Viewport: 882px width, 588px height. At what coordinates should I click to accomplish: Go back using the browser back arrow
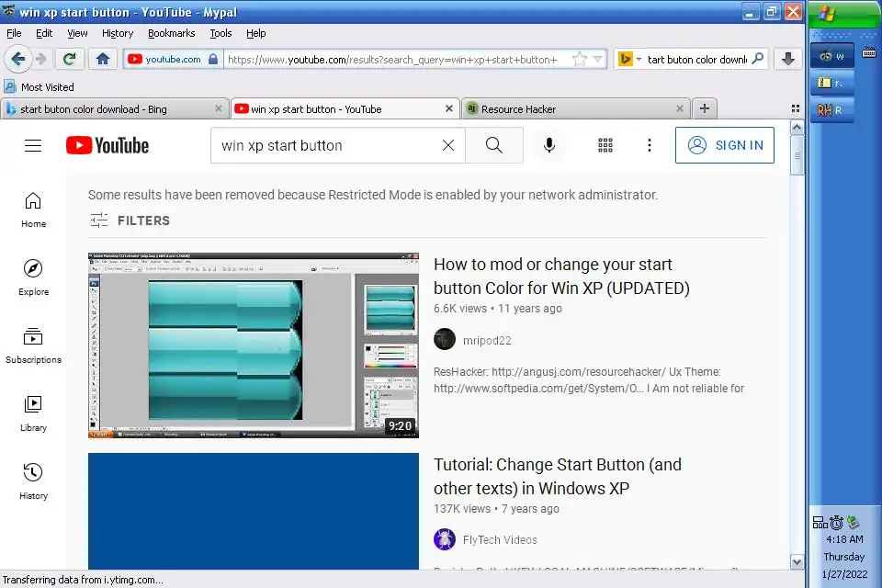point(18,59)
